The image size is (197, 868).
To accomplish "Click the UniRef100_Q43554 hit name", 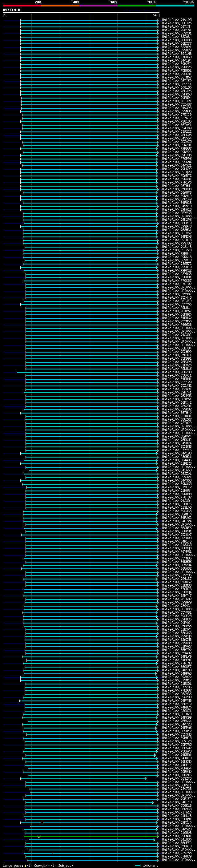I will click(177, 139).
